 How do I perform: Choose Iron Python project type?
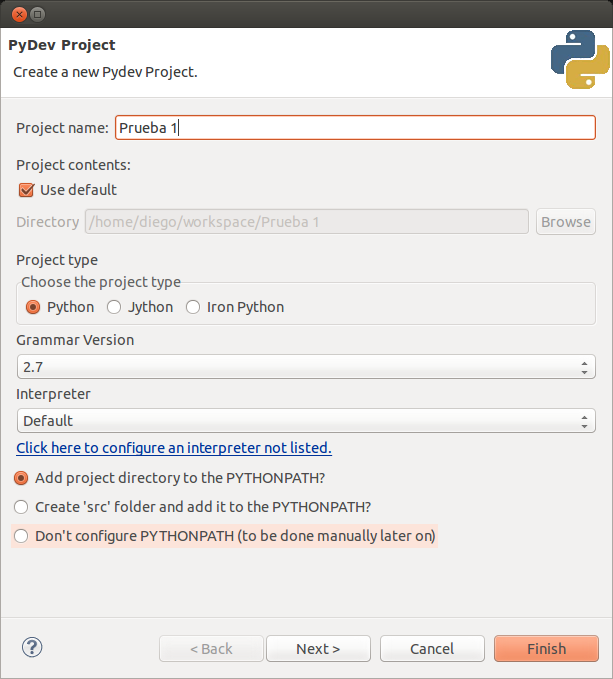click(x=193, y=307)
